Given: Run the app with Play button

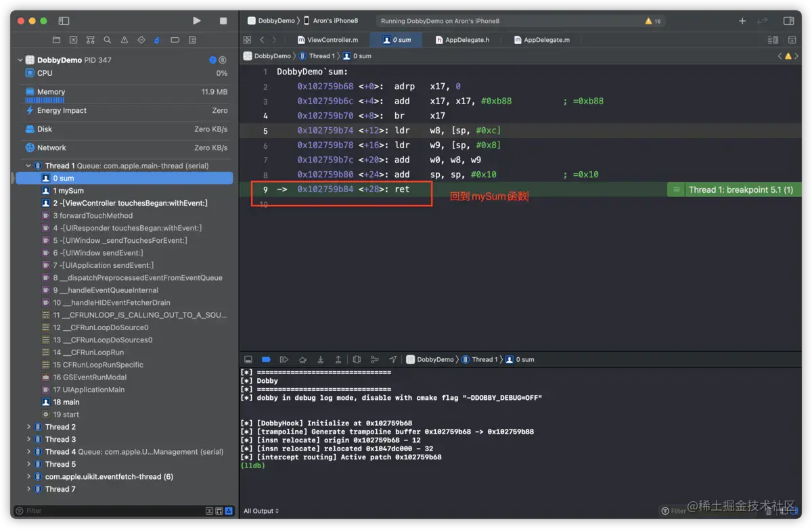Looking at the screenshot, I should pos(197,21).
